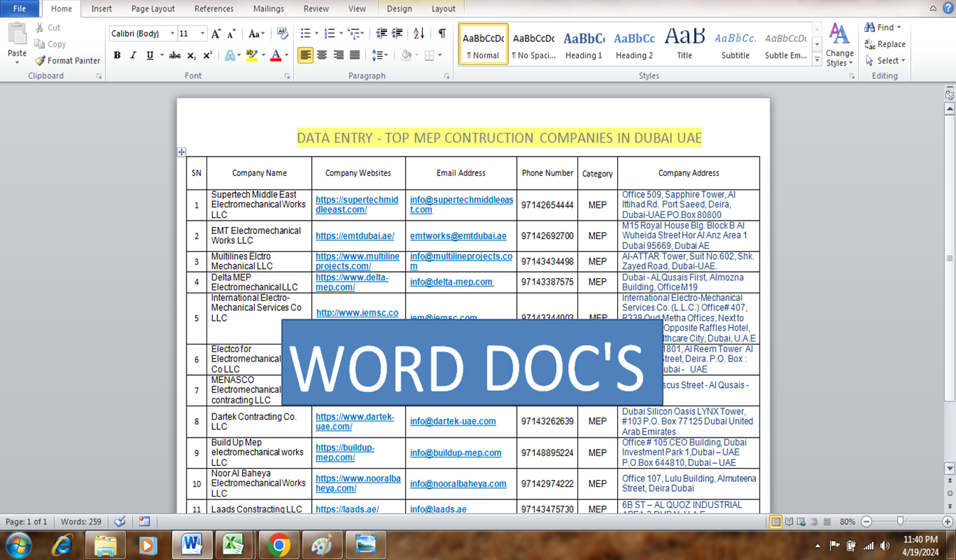956x560 pixels.
Task: Increase paragraph indent
Action: pyautogui.click(x=397, y=33)
